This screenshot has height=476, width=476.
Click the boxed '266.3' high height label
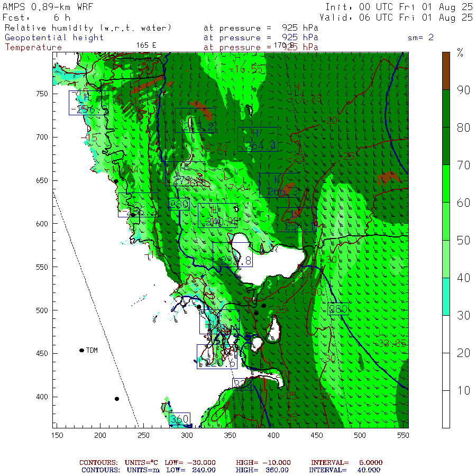coord(279,186)
